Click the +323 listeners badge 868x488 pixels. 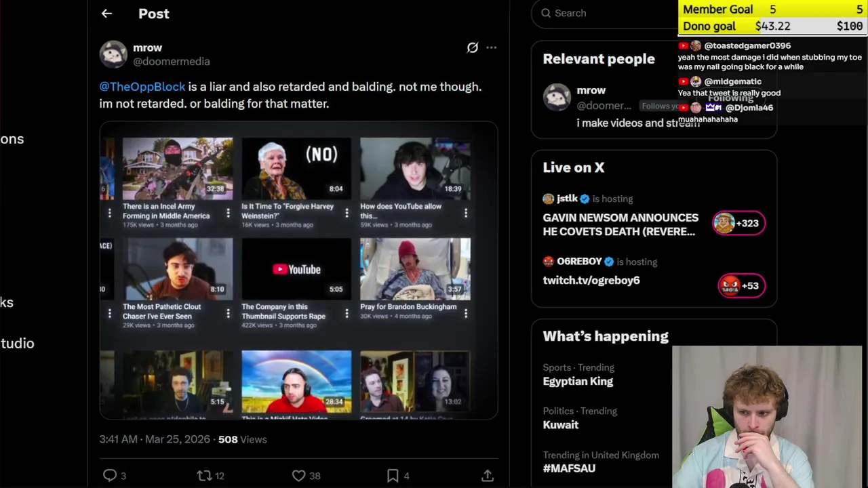tap(739, 223)
